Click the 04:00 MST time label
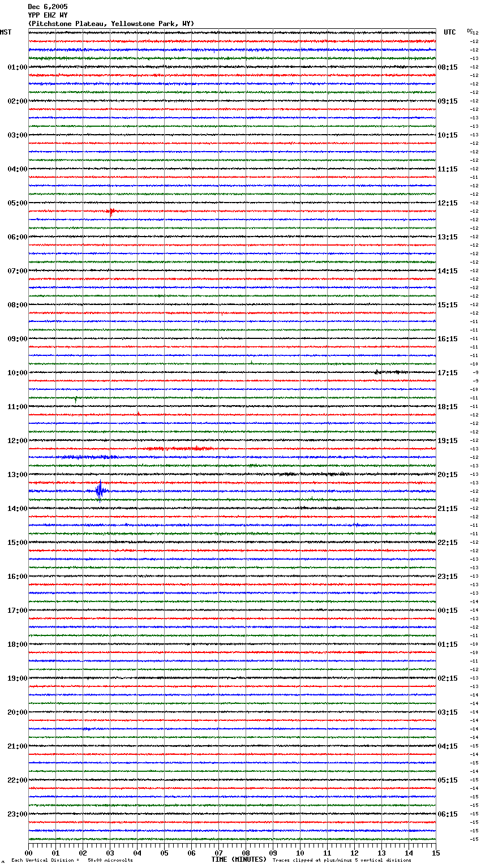481x868 pixels. coord(17,169)
